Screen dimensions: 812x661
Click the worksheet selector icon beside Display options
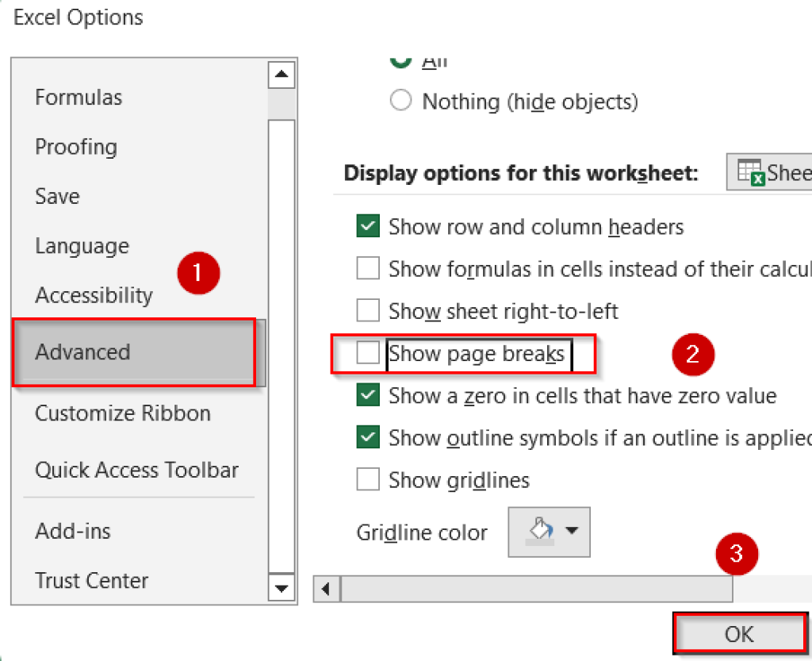click(750, 171)
